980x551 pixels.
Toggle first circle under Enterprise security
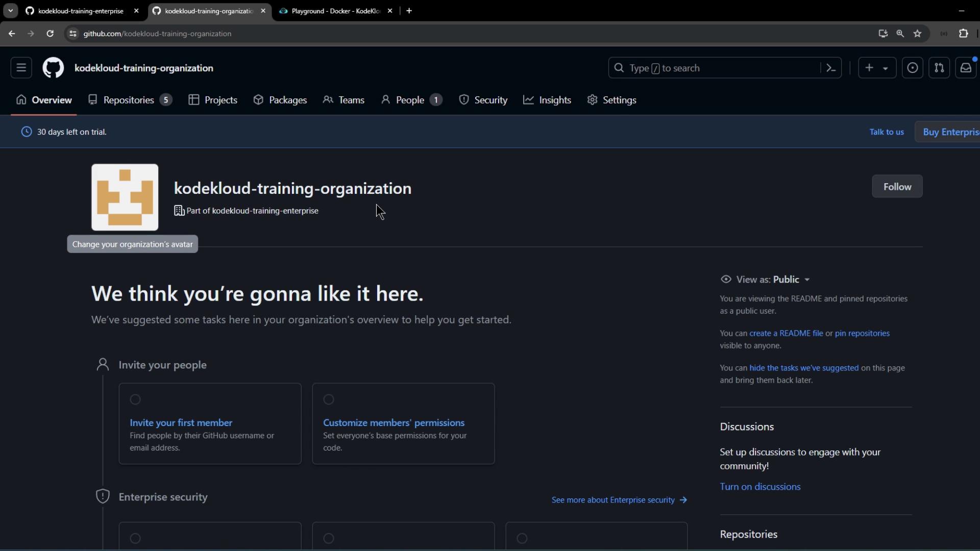(135, 538)
